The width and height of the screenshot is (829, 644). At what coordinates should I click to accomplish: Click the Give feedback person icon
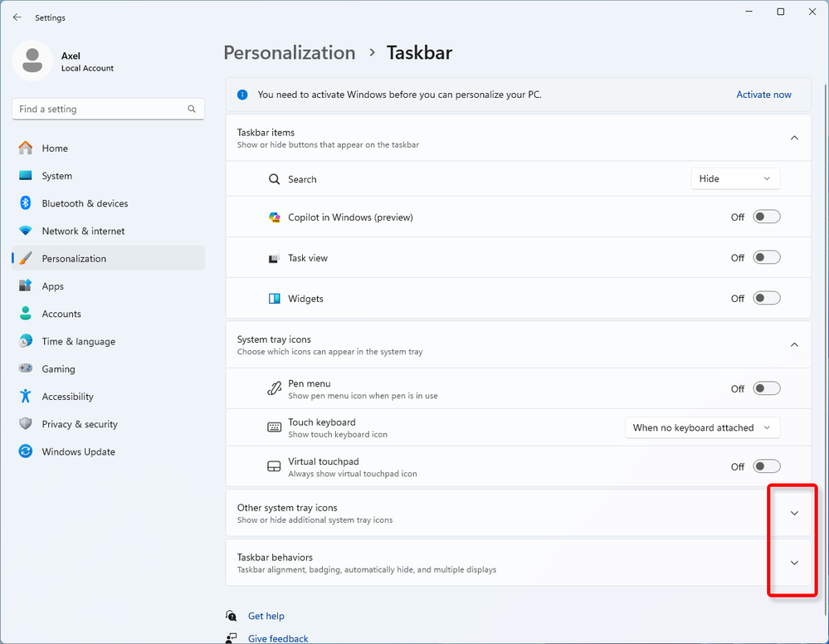point(231,637)
